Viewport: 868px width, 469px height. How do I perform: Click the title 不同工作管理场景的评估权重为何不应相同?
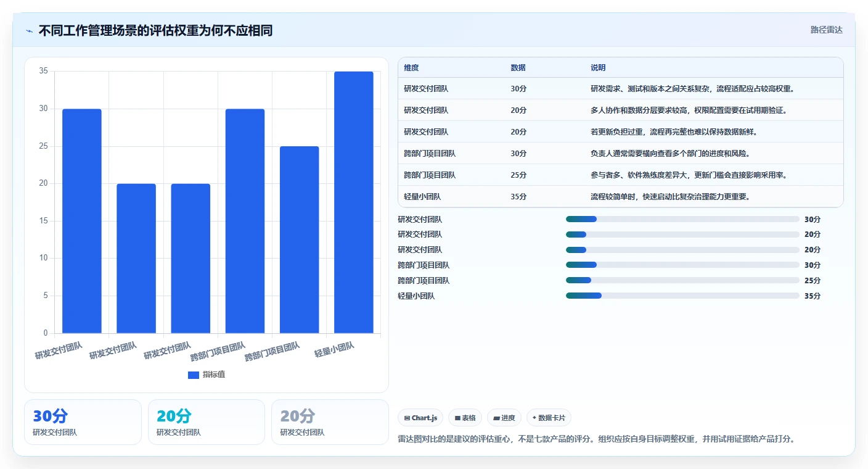pyautogui.click(x=155, y=31)
